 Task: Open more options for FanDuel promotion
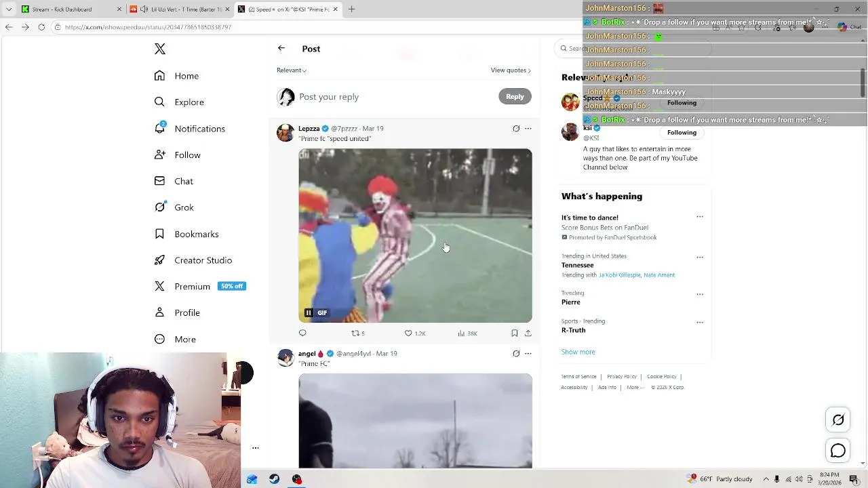(x=700, y=217)
